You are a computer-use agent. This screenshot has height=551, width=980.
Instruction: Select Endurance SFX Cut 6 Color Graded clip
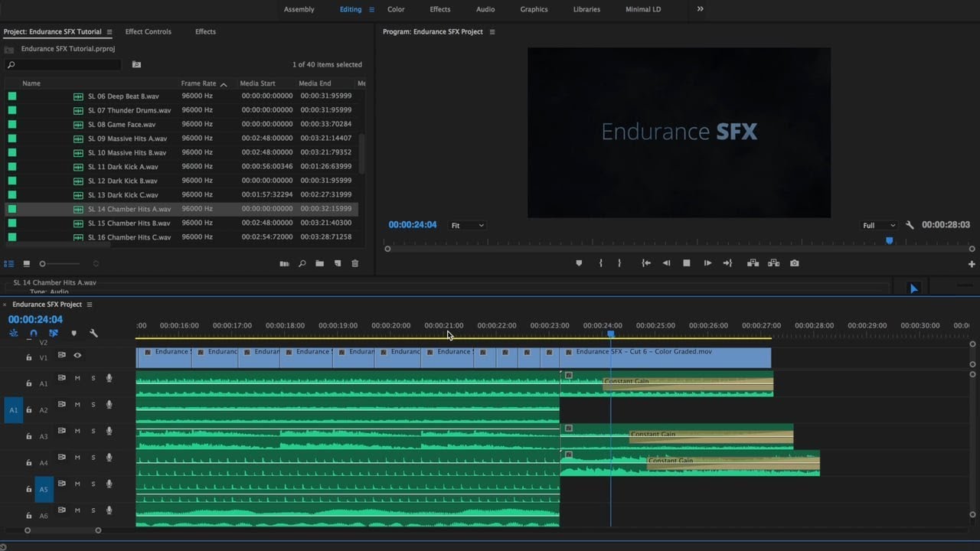click(x=665, y=357)
